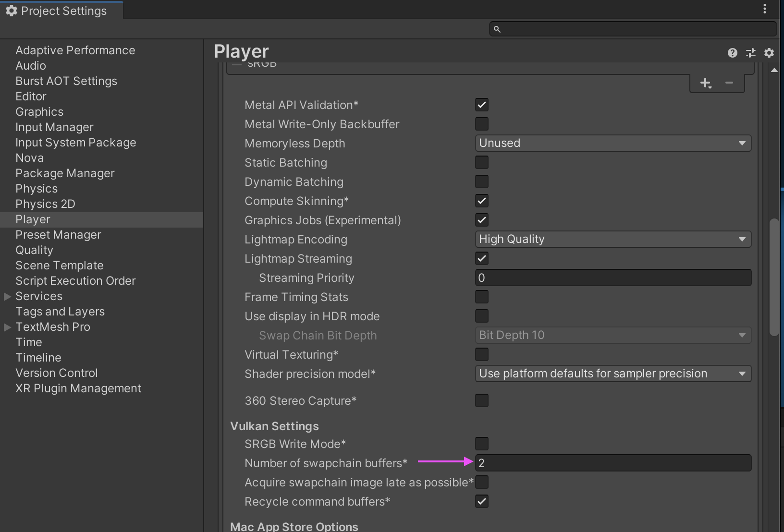784x532 pixels.
Task: Switch to the Quality settings section
Action: [34, 250]
